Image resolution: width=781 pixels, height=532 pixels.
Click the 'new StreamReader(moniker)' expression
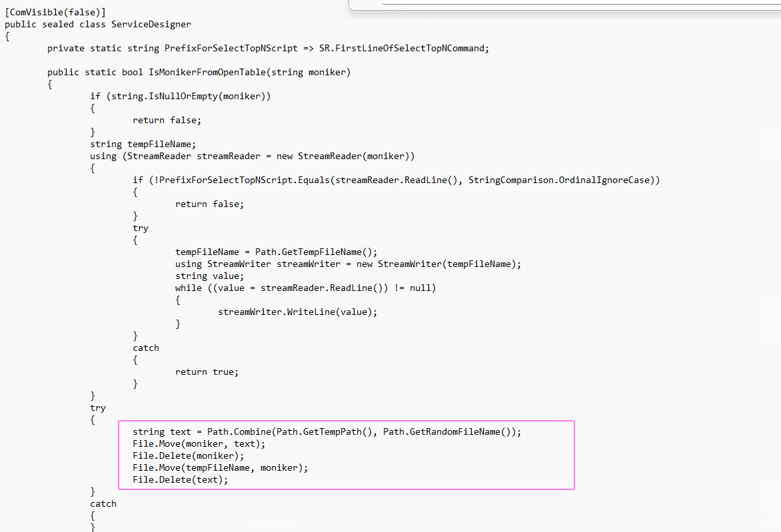coord(343,156)
